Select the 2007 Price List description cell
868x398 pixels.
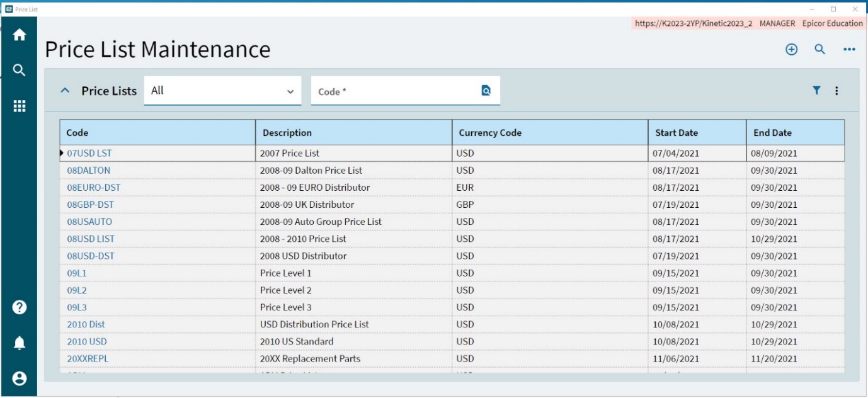pos(354,153)
